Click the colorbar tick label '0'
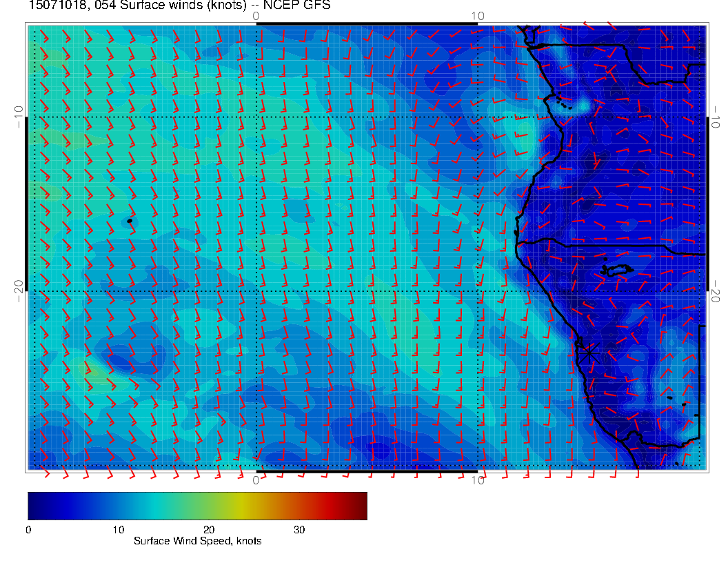728x563 pixels. click(28, 530)
